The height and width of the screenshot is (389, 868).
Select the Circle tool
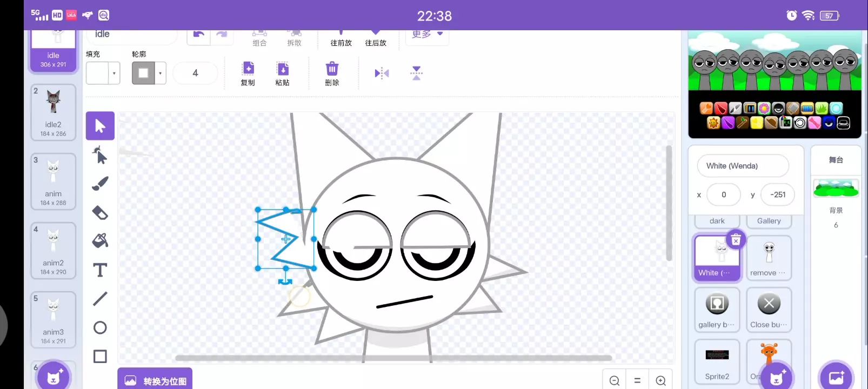click(x=100, y=327)
